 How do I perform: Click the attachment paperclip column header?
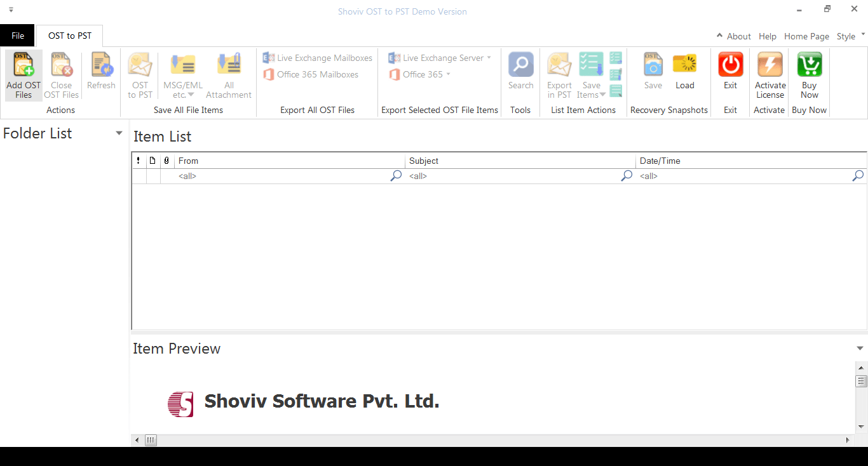click(166, 161)
